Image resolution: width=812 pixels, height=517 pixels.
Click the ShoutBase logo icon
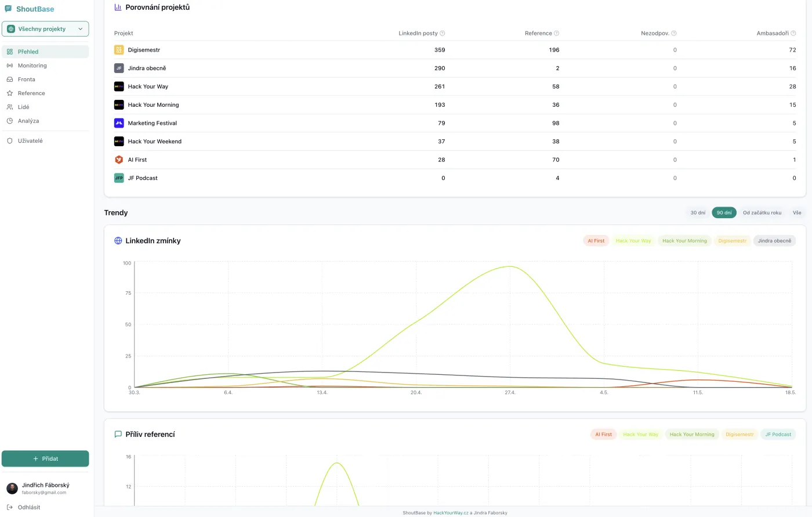pos(8,9)
